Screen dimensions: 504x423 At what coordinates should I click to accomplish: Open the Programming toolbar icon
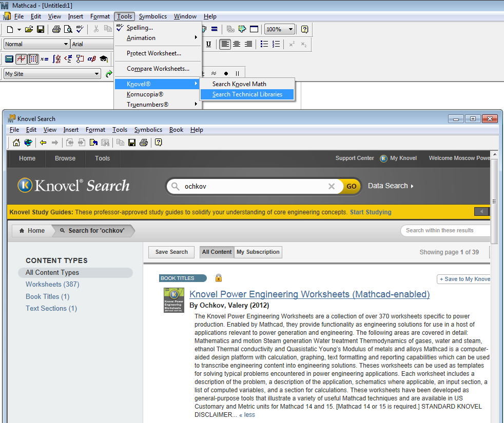[x=80, y=59]
